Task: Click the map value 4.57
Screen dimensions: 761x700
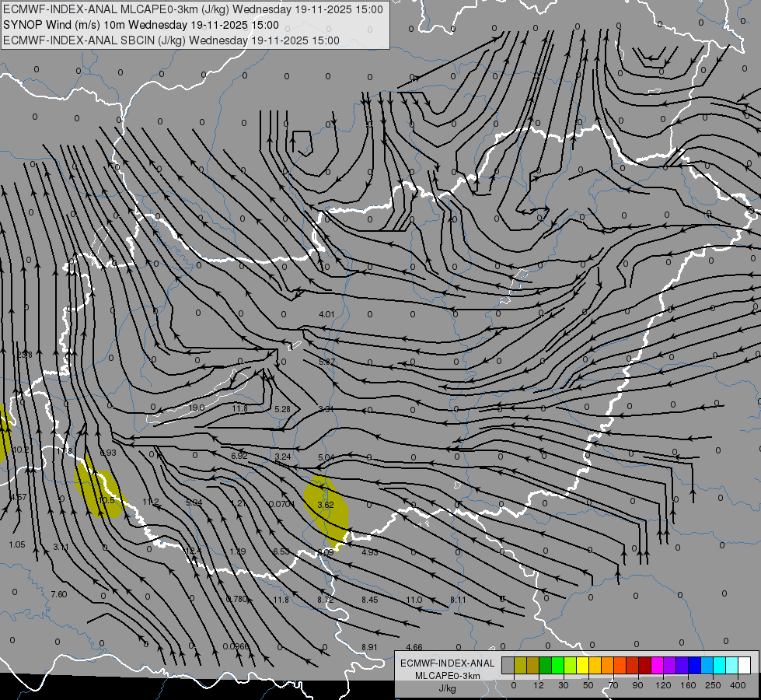Action: (19, 496)
